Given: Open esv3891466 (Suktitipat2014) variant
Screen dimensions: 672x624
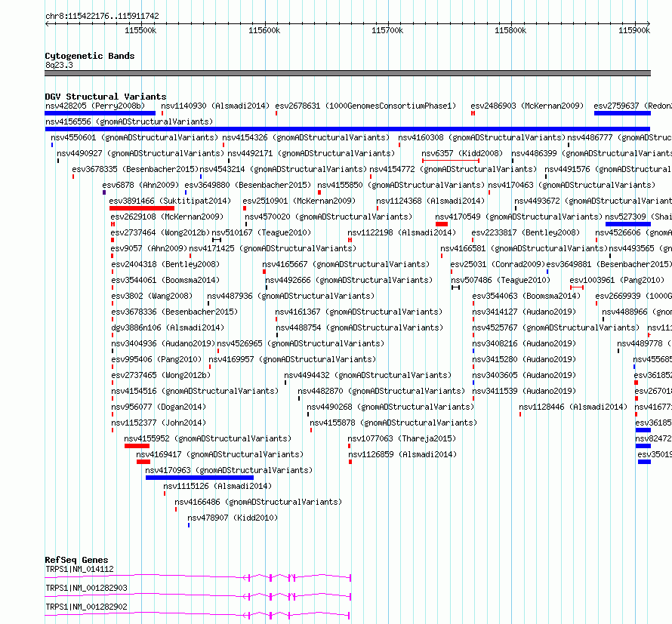Looking at the screenshot, I should (x=170, y=201).
